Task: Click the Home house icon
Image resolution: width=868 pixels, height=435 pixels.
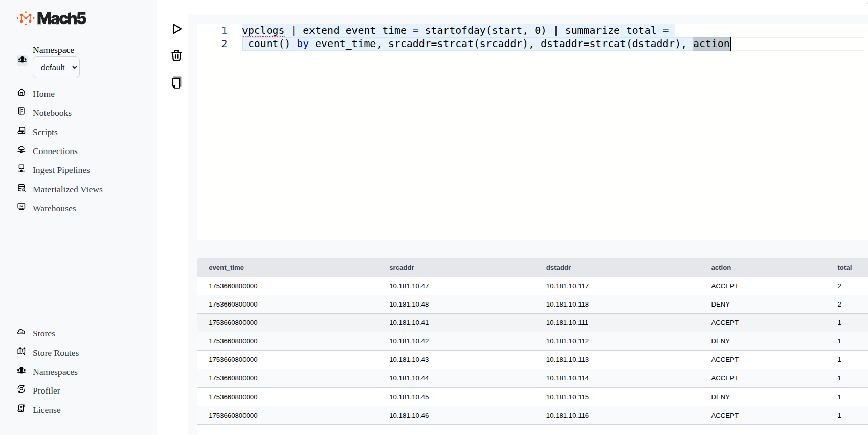Action: click(x=21, y=93)
